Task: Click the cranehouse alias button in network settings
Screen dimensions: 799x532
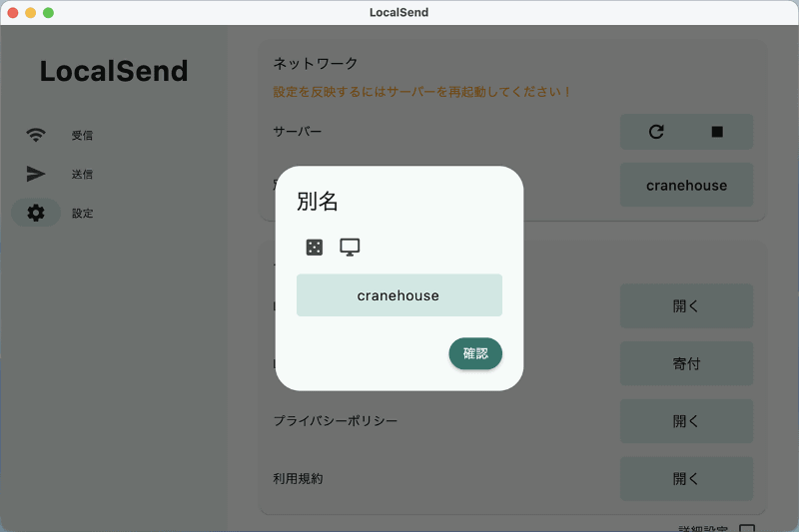Action: tap(686, 186)
